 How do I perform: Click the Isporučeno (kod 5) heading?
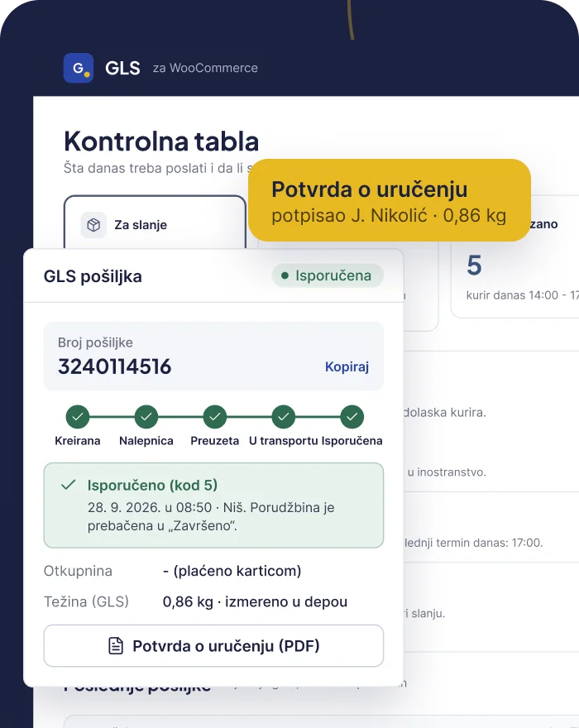152,485
